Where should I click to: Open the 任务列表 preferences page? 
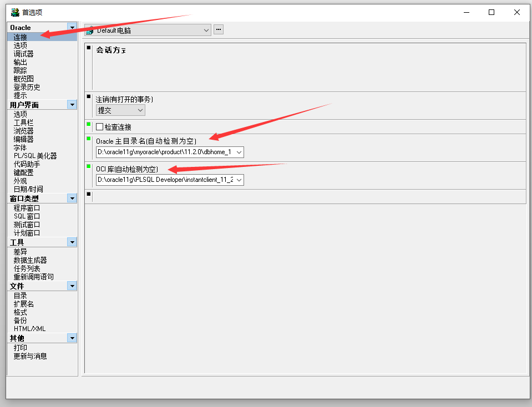27,268
